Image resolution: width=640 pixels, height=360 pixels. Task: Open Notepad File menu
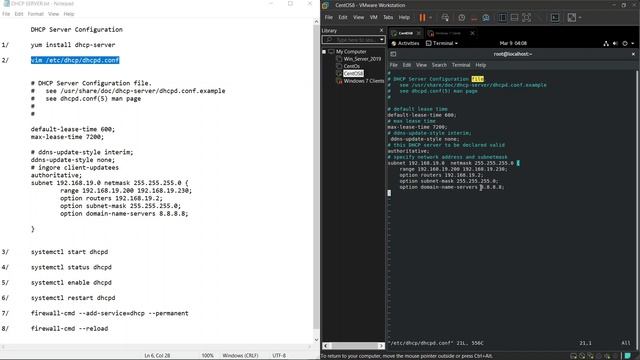click(x=6, y=14)
